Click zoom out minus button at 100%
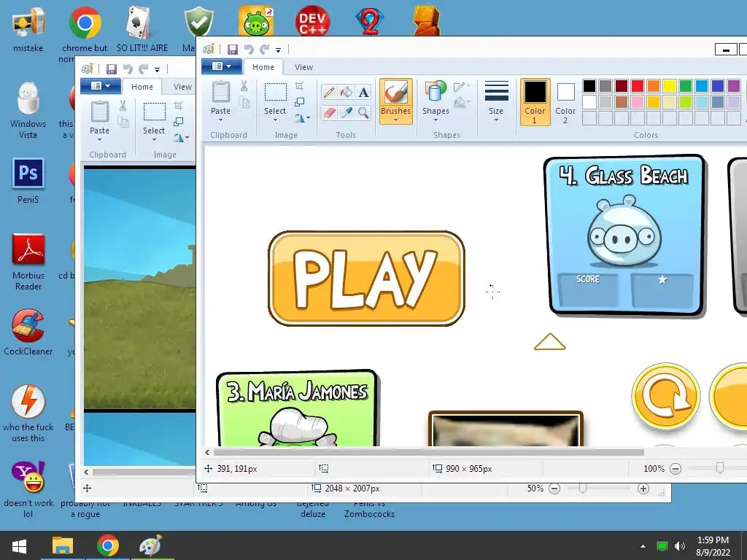The width and height of the screenshot is (747, 560). [x=675, y=469]
